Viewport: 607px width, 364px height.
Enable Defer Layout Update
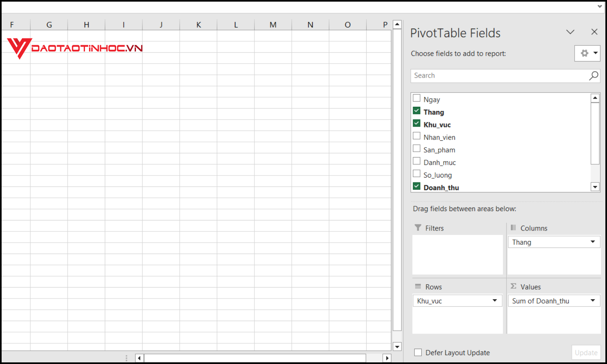pos(418,352)
